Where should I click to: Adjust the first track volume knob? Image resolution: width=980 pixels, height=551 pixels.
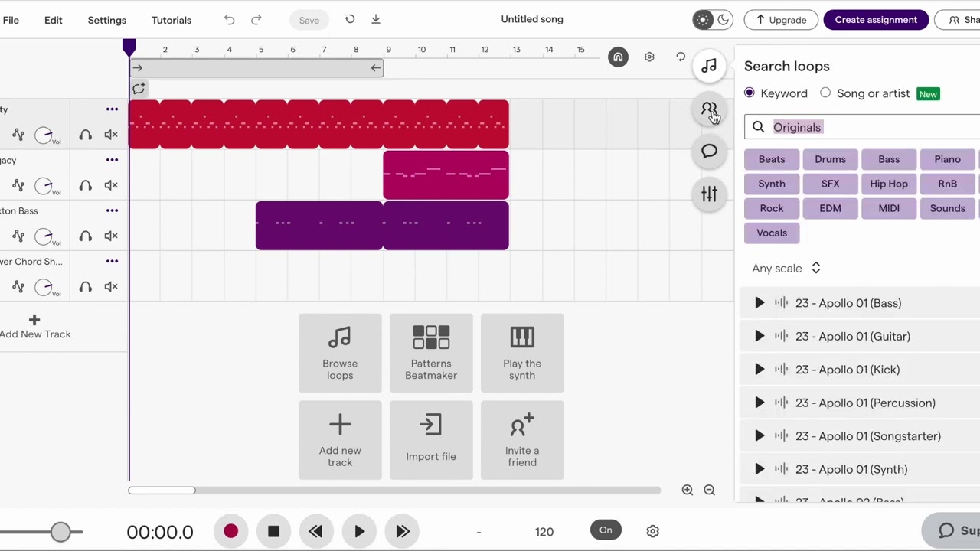(x=44, y=136)
